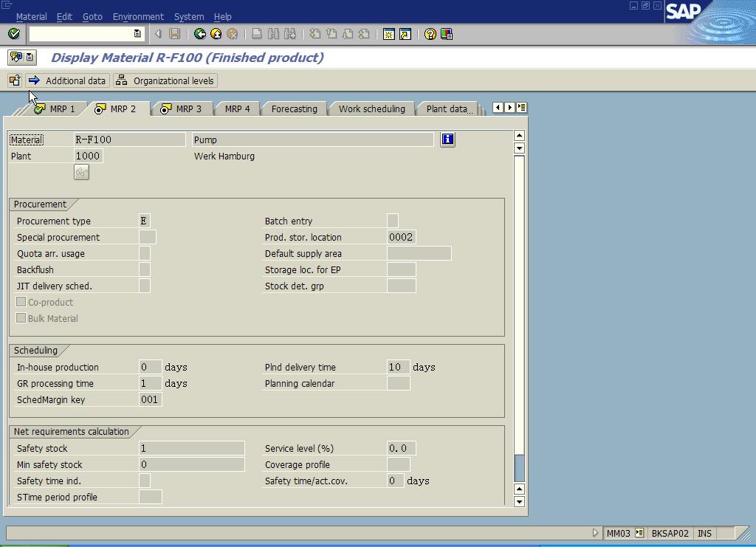Create a new session via toolbar icon
Screen dimensions: 756x547
pyautogui.click(x=389, y=34)
